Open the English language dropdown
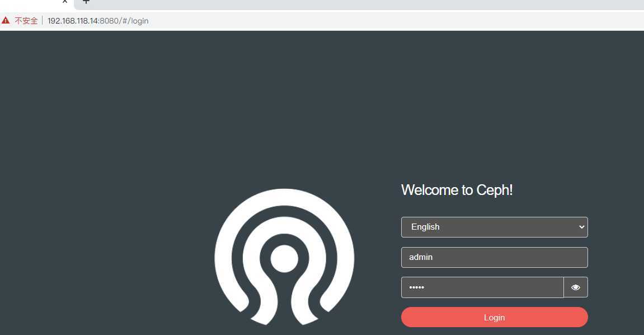644x335 pixels. coord(495,227)
